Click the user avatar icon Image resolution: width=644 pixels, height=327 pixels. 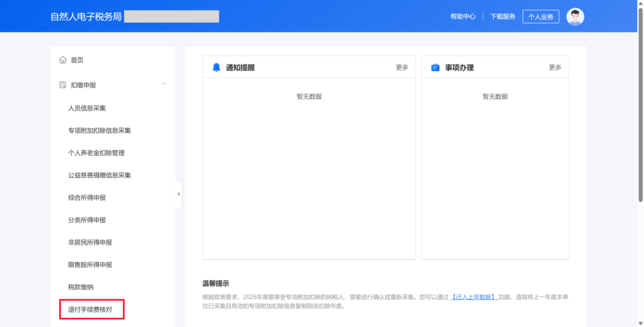(x=575, y=17)
